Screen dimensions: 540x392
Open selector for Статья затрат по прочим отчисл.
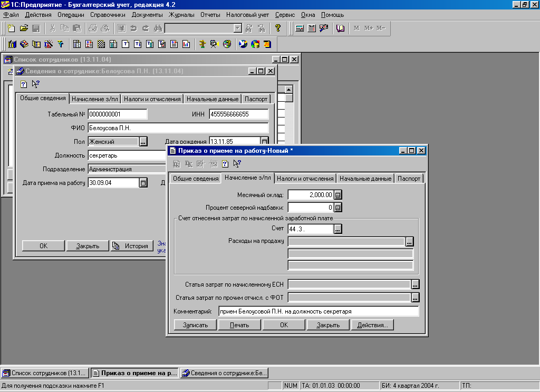click(x=416, y=298)
